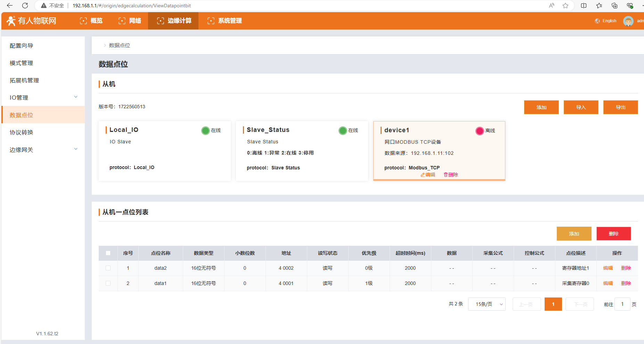Click the trash 删除 icon on device1 card
This screenshot has height=344, width=644.
tap(446, 175)
